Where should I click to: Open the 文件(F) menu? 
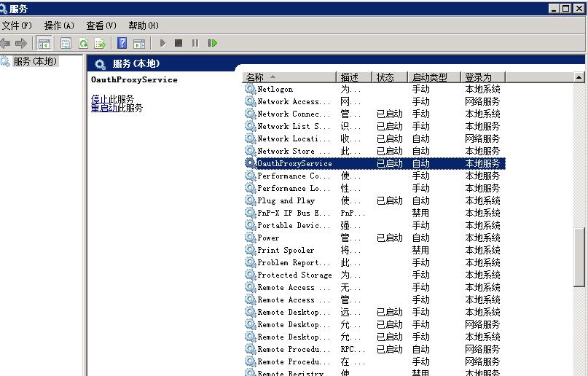(x=17, y=26)
